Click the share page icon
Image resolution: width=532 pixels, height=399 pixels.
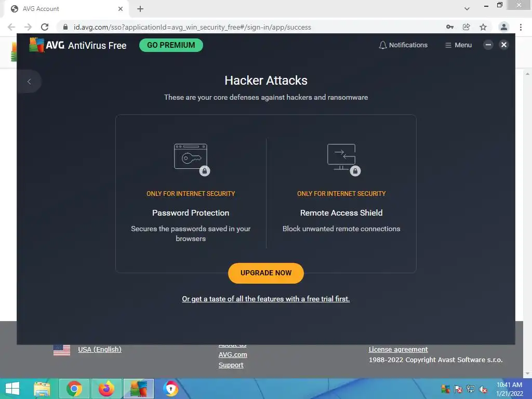click(x=467, y=27)
